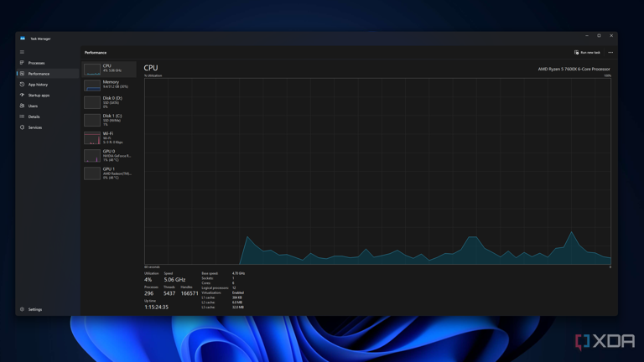Click the Run new task button label
Screen dimensions: 644x362
pos(590,53)
